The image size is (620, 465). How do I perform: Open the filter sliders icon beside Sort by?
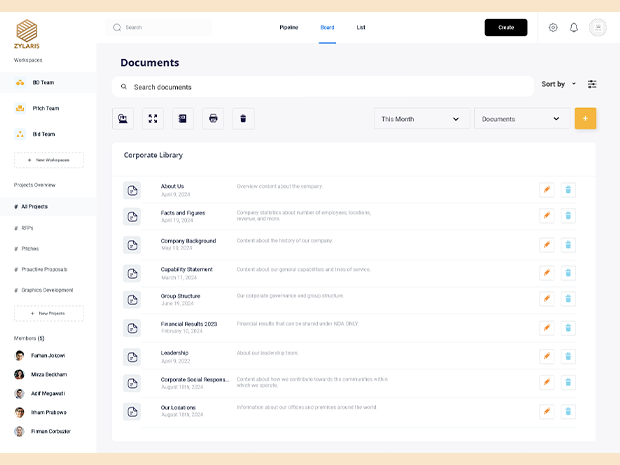(x=592, y=84)
